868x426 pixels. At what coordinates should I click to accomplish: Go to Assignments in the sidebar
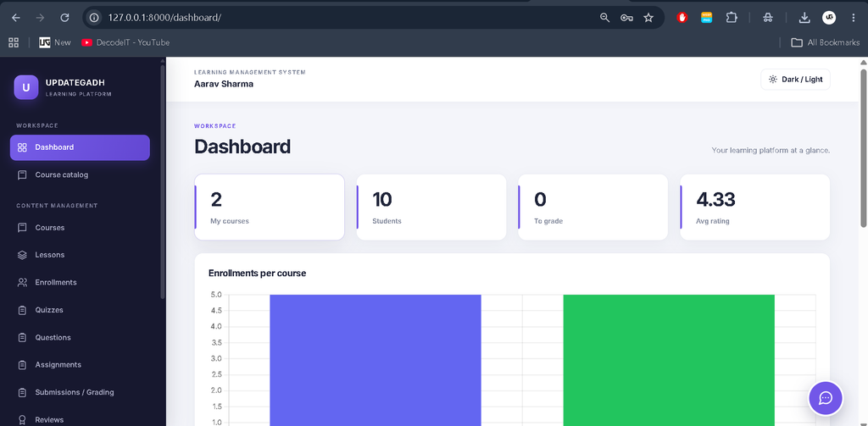80,364
